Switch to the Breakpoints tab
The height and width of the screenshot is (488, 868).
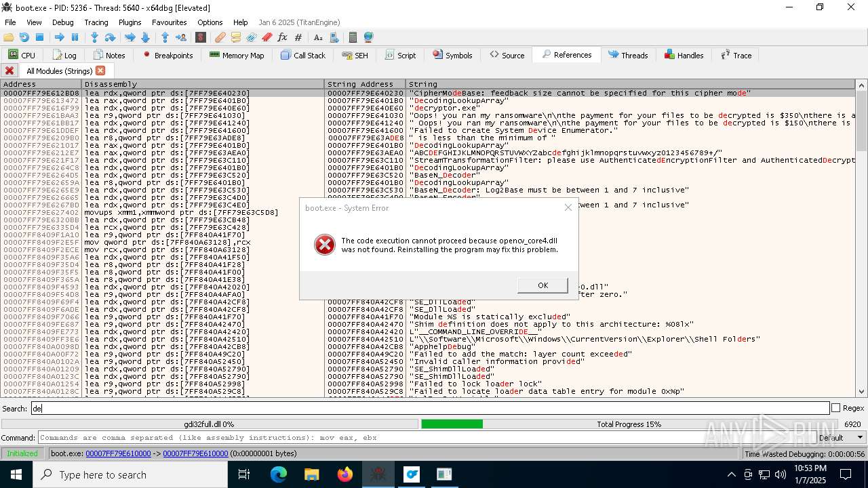click(x=167, y=56)
